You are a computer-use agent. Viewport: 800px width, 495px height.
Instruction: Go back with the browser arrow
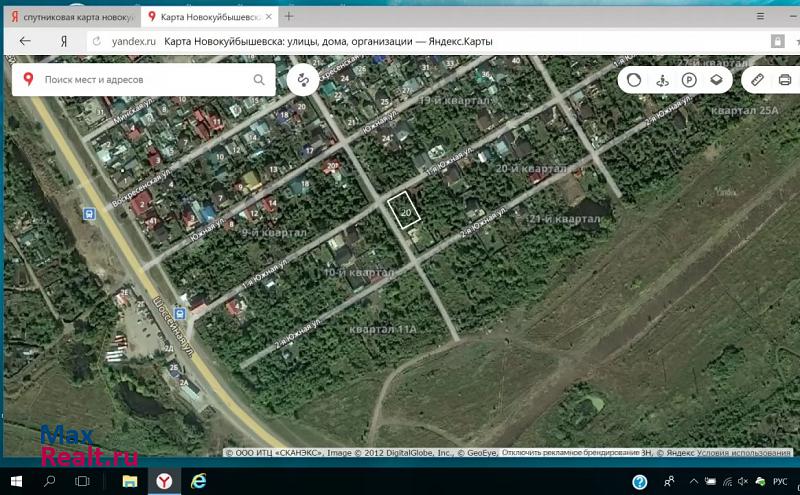(x=25, y=41)
